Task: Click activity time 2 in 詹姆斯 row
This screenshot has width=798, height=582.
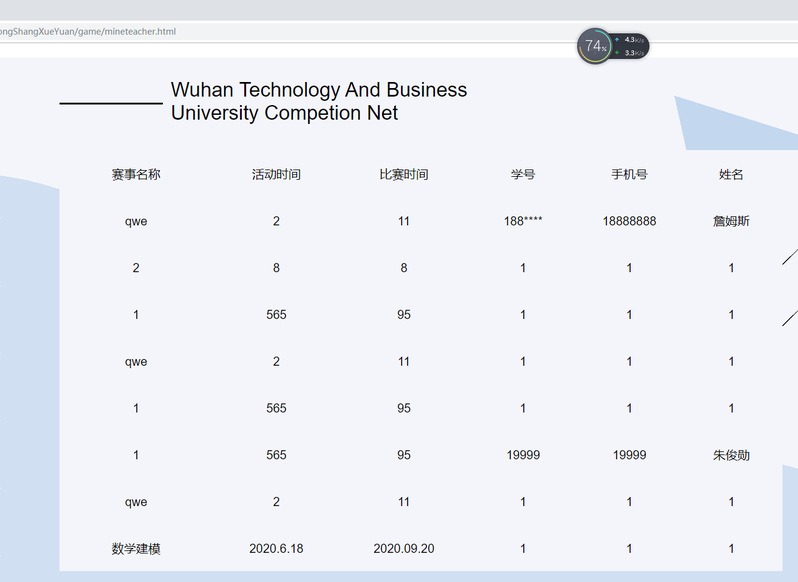Action: click(x=276, y=221)
